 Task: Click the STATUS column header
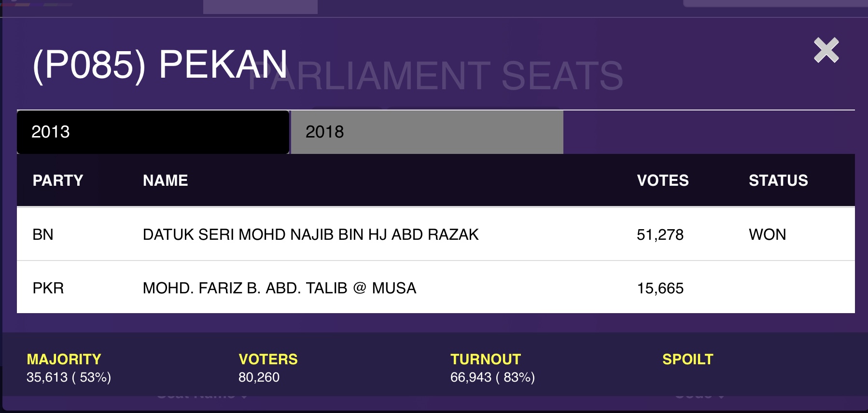coord(778,180)
